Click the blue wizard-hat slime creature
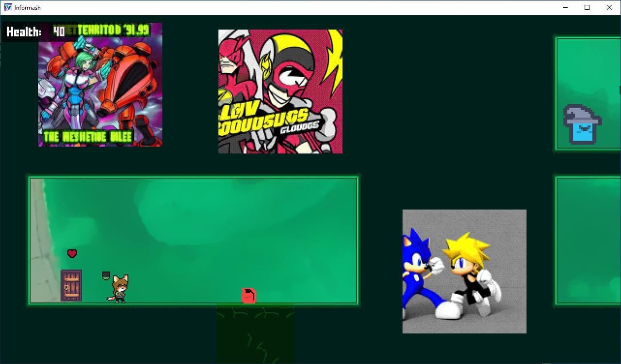This screenshot has width=621, height=364. click(x=582, y=125)
